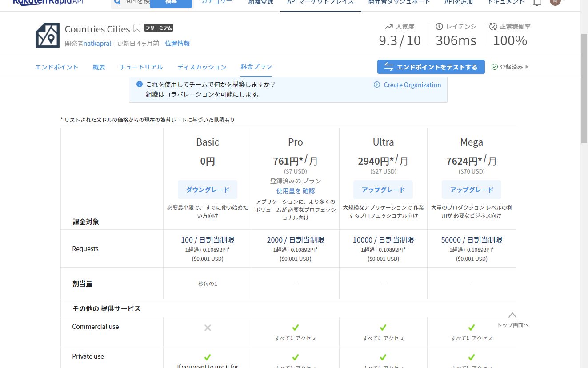This screenshot has height=368, width=588.
Task: Click the Commercial use row label
Action: point(96,327)
